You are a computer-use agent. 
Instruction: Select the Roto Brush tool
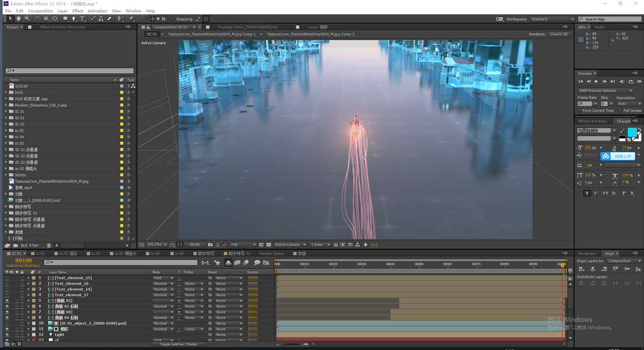(x=120, y=19)
